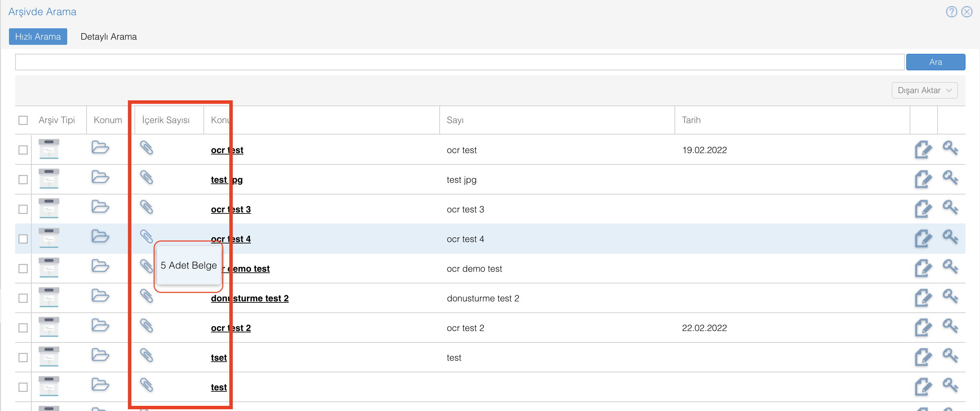Click edit icon in donusturme test 2 row
This screenshot has width=980, height=411.
[923, 298]
